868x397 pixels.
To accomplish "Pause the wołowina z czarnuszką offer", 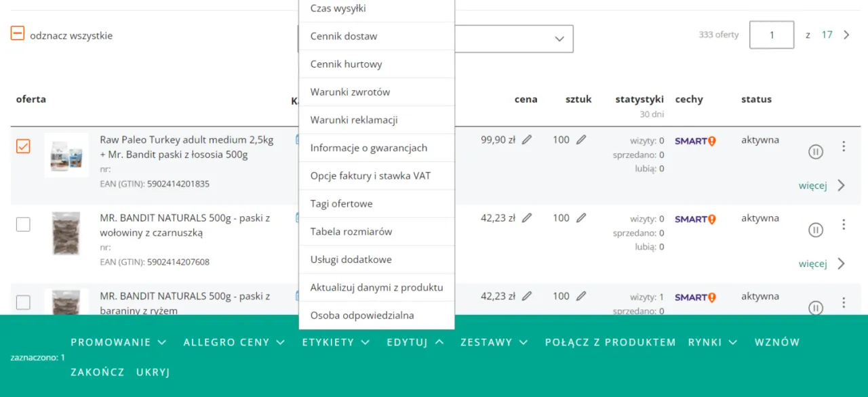I will [x=816, y=230].
